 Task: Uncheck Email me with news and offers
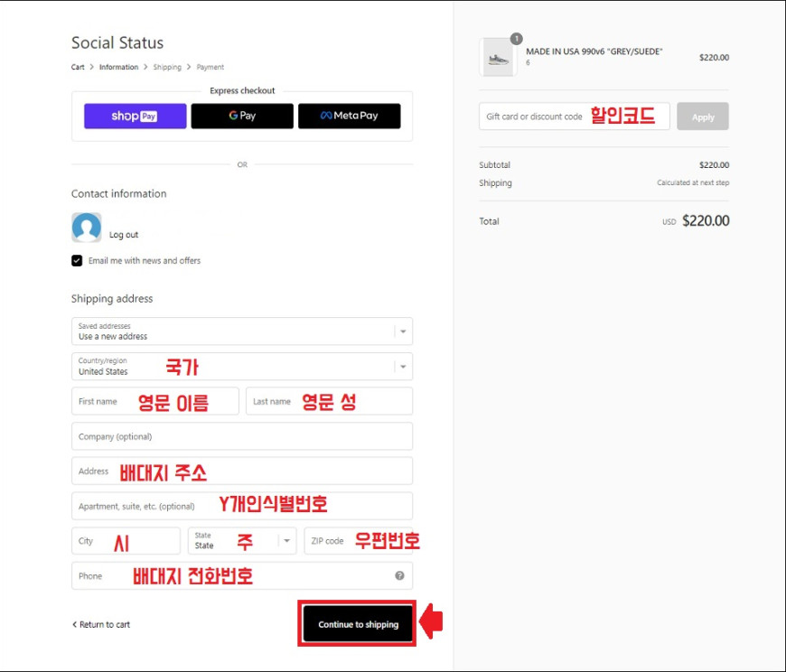pyautogui.click(x=77, y=261)
